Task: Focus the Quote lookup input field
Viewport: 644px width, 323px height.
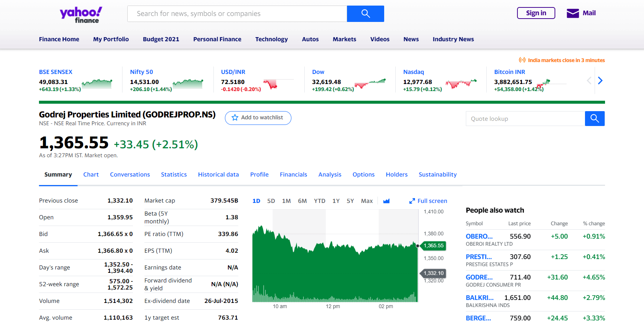Action: [525, 119]
